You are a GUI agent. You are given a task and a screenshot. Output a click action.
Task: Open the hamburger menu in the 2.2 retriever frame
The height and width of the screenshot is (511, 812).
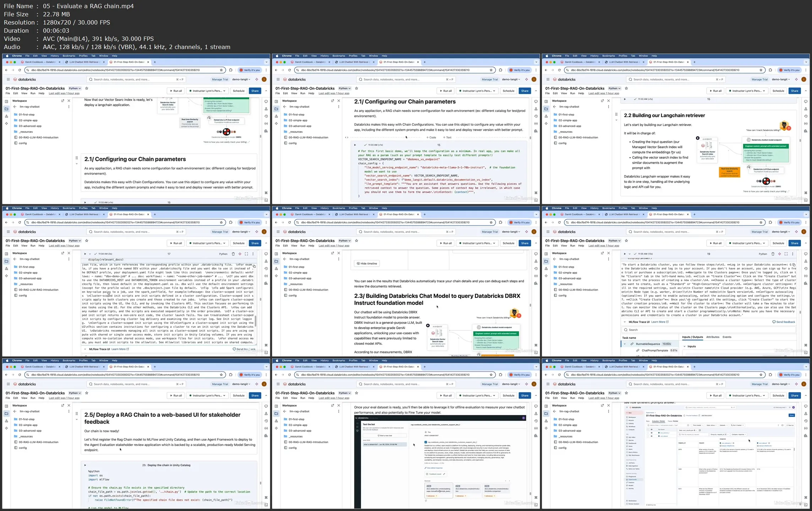pos(548,80)
